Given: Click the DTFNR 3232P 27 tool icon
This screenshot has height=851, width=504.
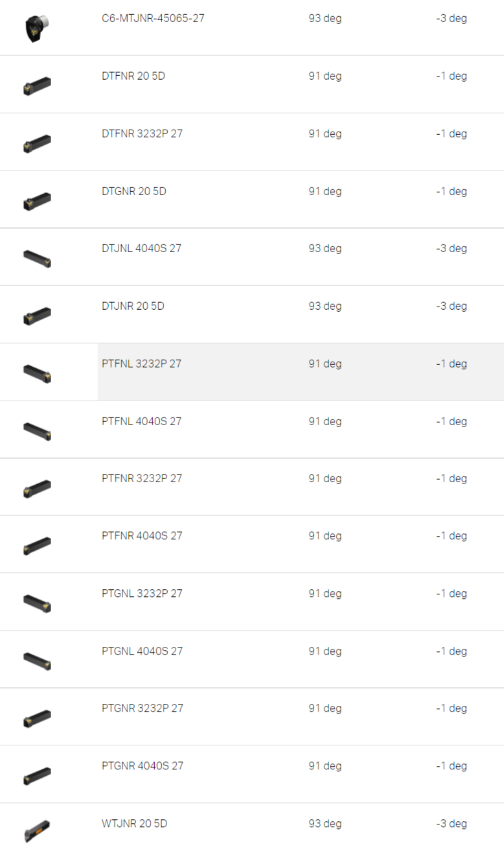Looking at the screenshot, I should [37, 143].
